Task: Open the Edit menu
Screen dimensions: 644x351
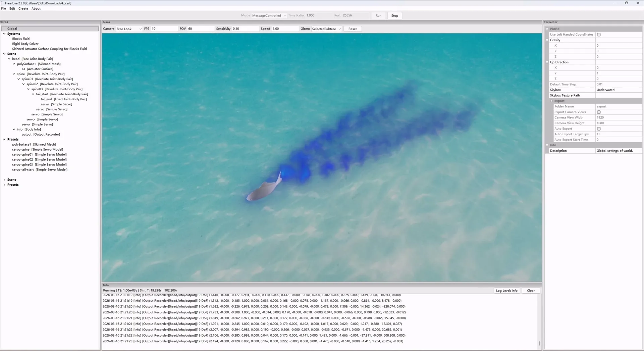Action: click(12, 9)
